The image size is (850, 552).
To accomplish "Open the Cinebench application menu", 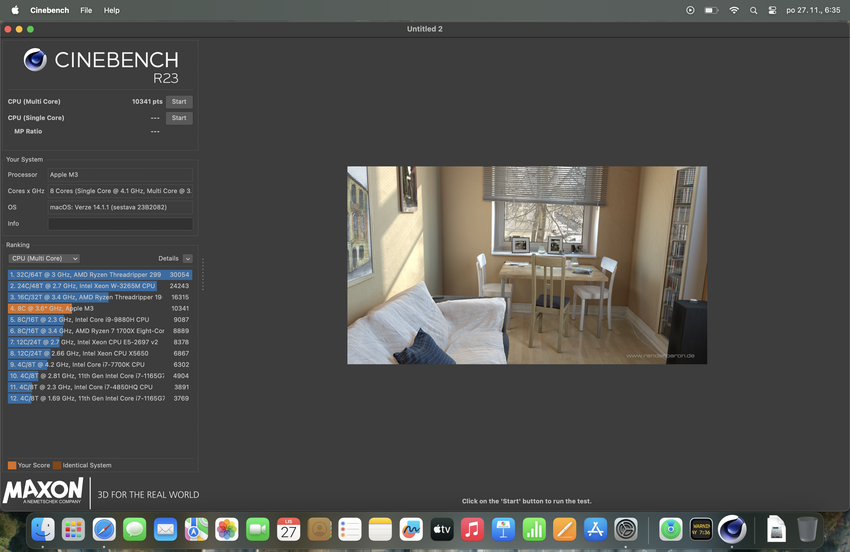I will tap(49, 10).
